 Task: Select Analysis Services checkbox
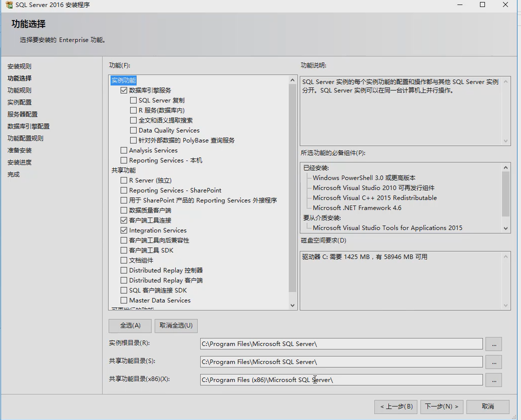coord(124,150)
